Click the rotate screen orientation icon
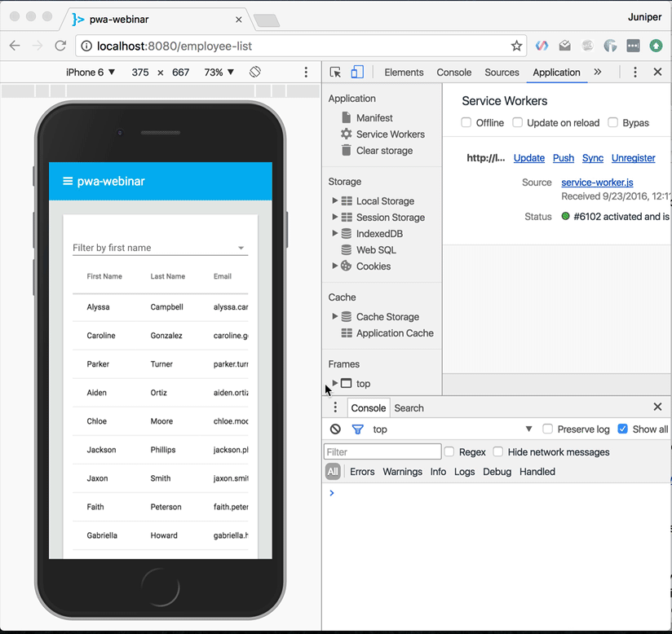This screenshot has height=634, width=672. point(255,73)
